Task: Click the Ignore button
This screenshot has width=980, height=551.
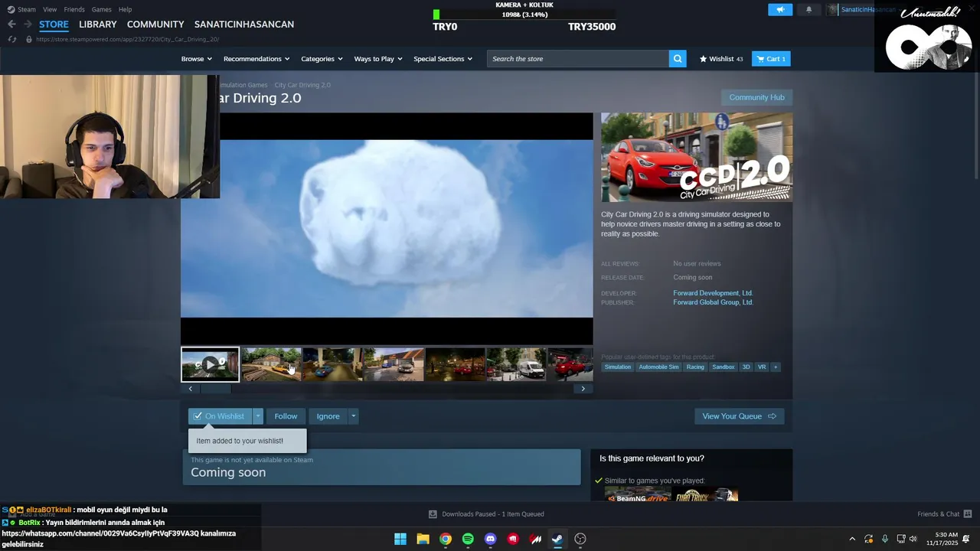Action: coord(328,416)
